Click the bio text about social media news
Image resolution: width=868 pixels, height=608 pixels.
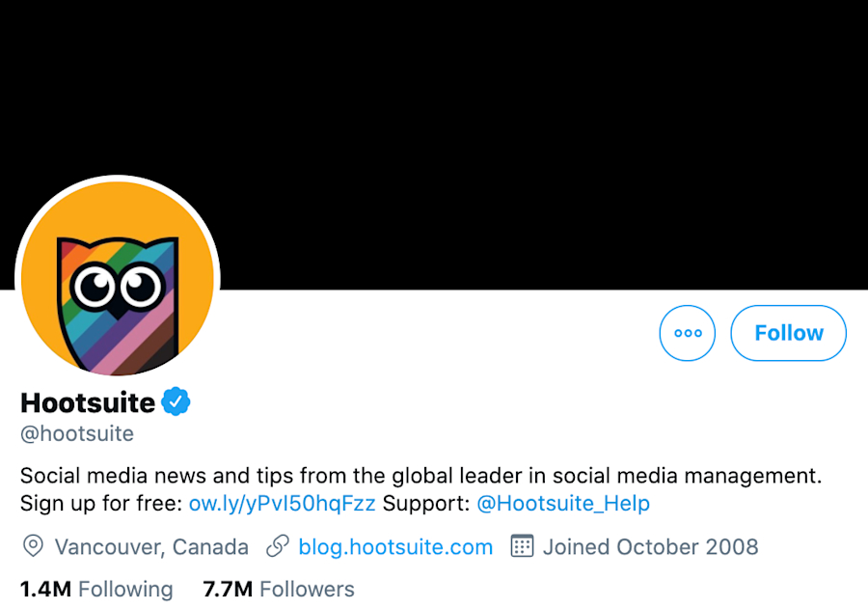[420, 475]
